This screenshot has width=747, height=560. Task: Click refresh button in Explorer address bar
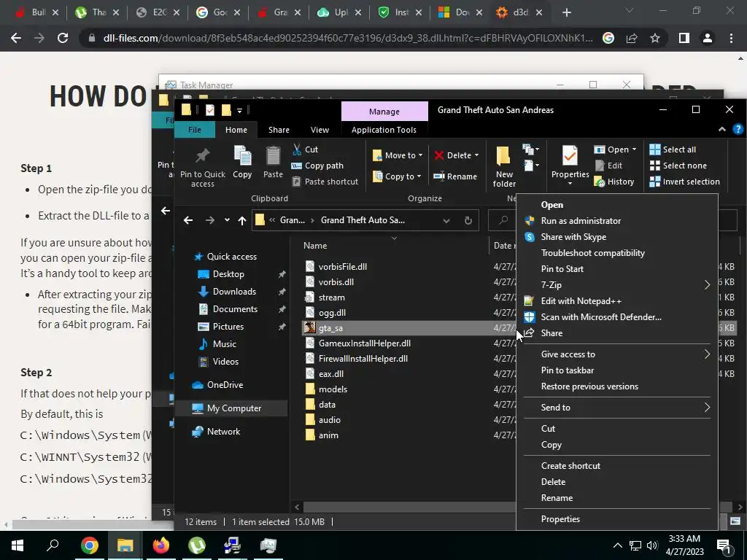pyautogui.click(x=468, y=220)
